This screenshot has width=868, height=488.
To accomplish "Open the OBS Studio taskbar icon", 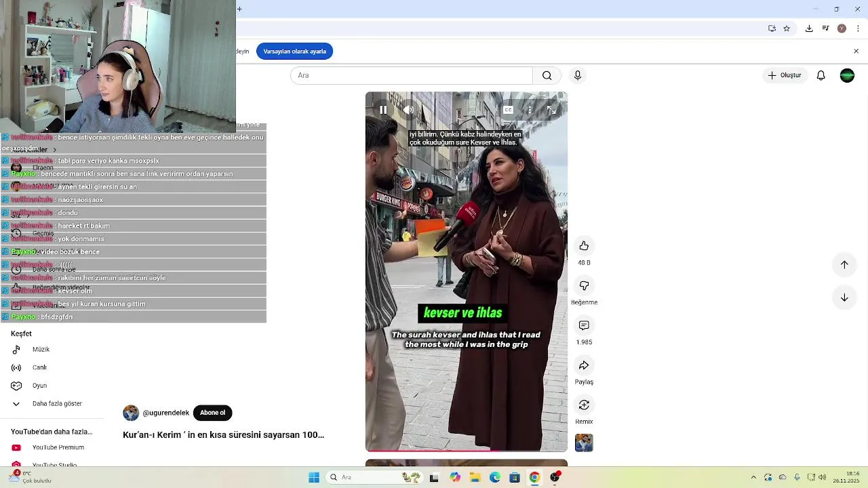I will 555,477.
